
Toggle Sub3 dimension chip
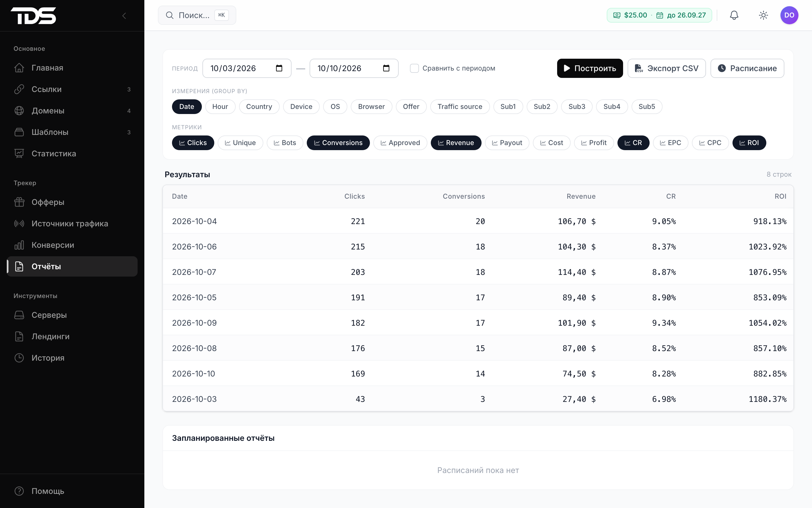[x=577, y=107]
